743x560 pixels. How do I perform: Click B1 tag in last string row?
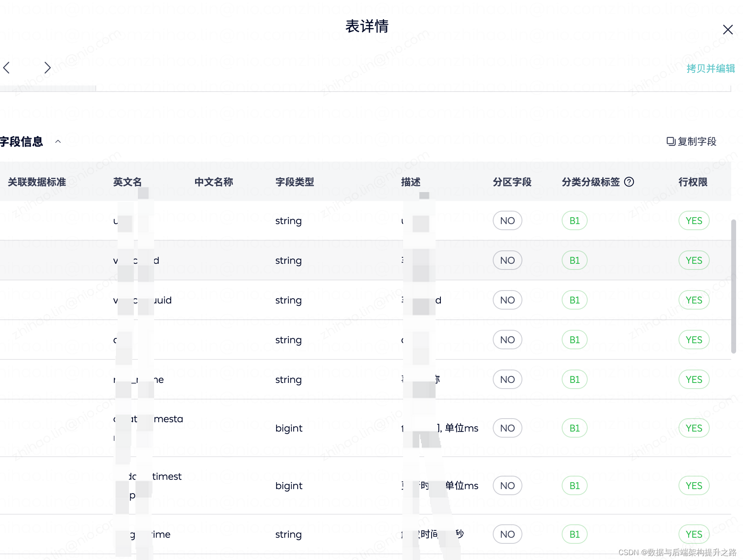(x=575, y=534)
